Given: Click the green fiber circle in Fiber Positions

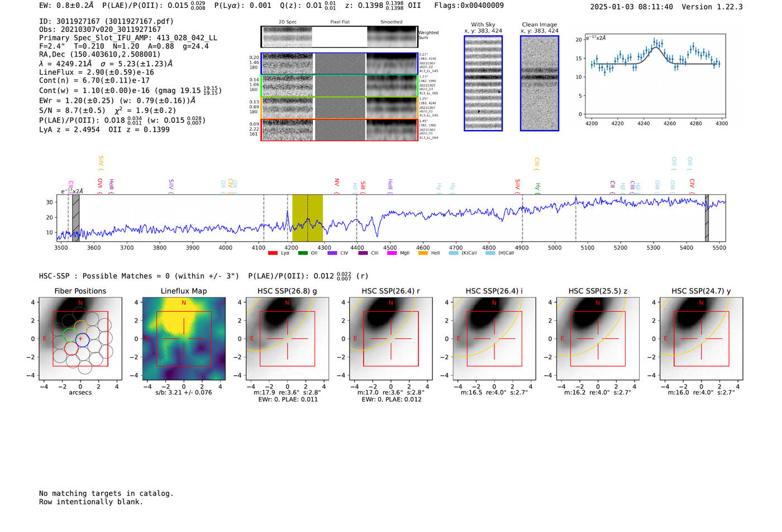Looking at the screenshot, I should tap(70, 336).
